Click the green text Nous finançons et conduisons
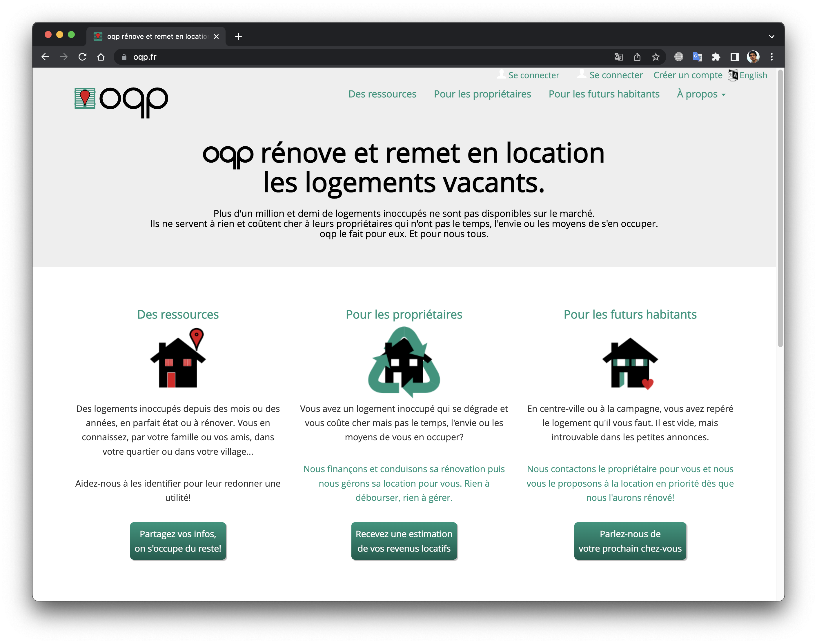 pos(404,483)
